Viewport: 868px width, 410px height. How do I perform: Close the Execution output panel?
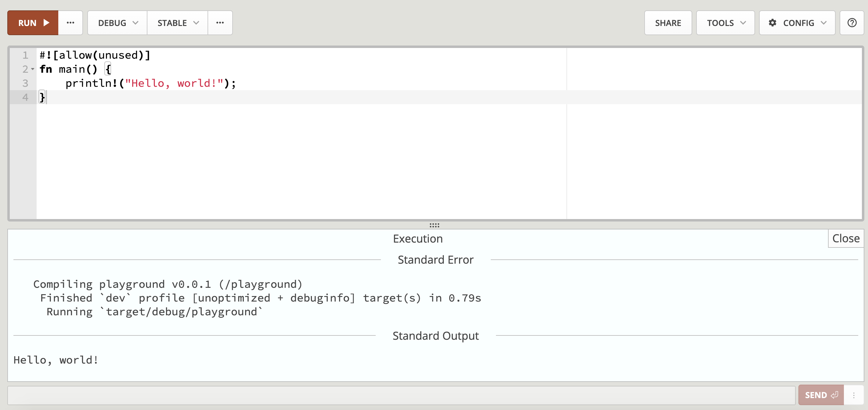click(x=845, y=238)
